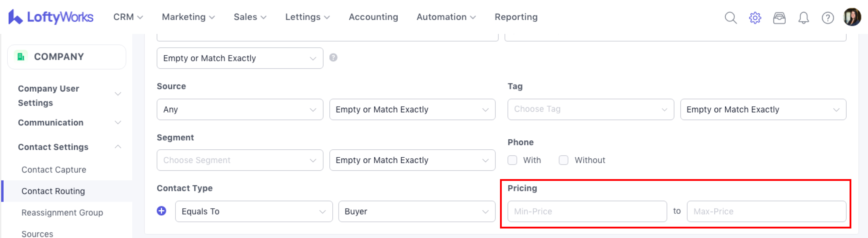Click the blue plus icon beside Contact Type

tap(161, 211)
